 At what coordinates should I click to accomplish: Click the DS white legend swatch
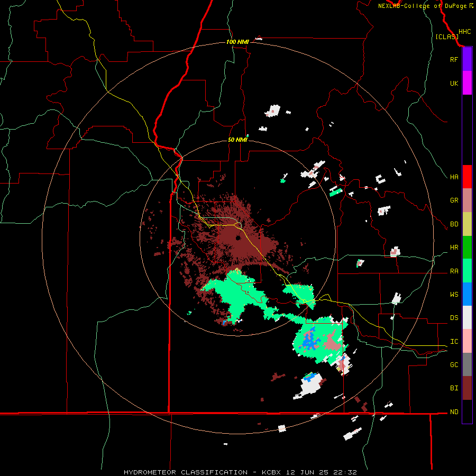pyautogui.click(x=467, y=318)
